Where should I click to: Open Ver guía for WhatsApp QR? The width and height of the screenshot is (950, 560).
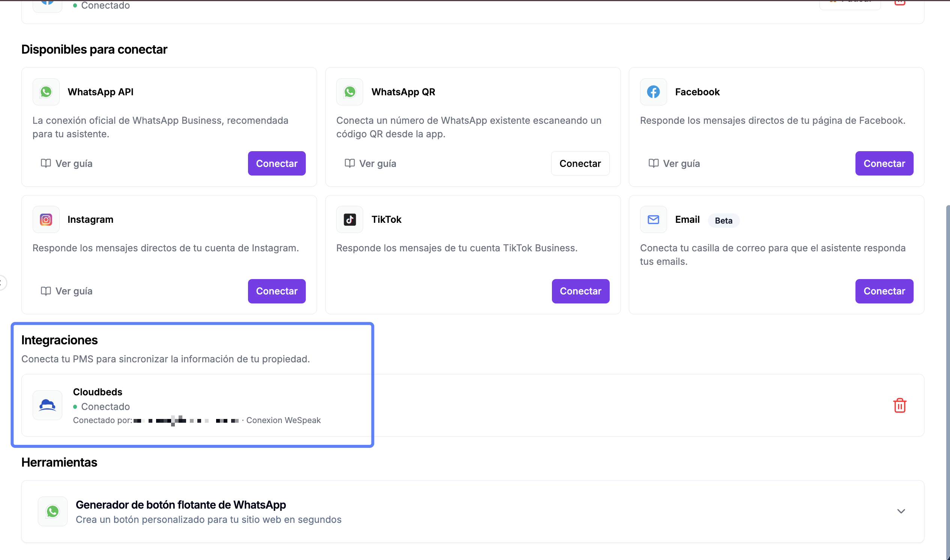point(370,164)
